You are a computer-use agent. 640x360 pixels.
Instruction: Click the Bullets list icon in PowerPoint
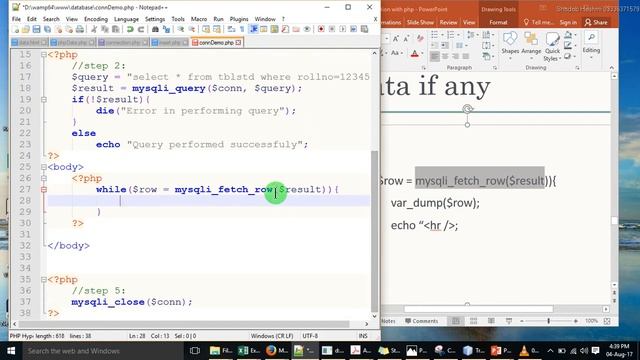pyautogui.click(x=434, y=35)
